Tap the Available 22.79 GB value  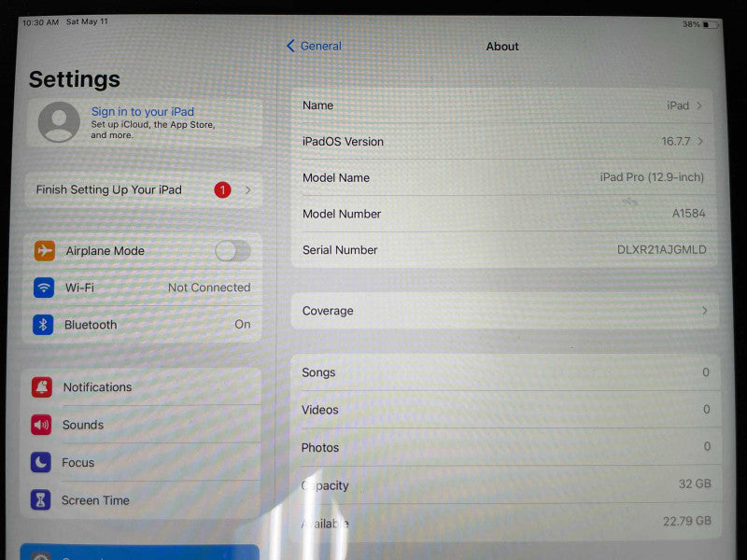[x=687, y=521]
